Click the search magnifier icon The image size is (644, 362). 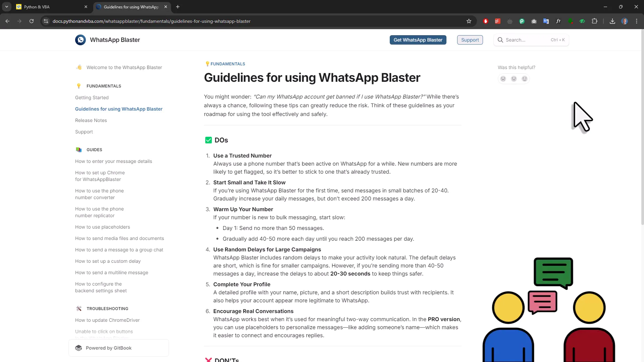(500, 40)
